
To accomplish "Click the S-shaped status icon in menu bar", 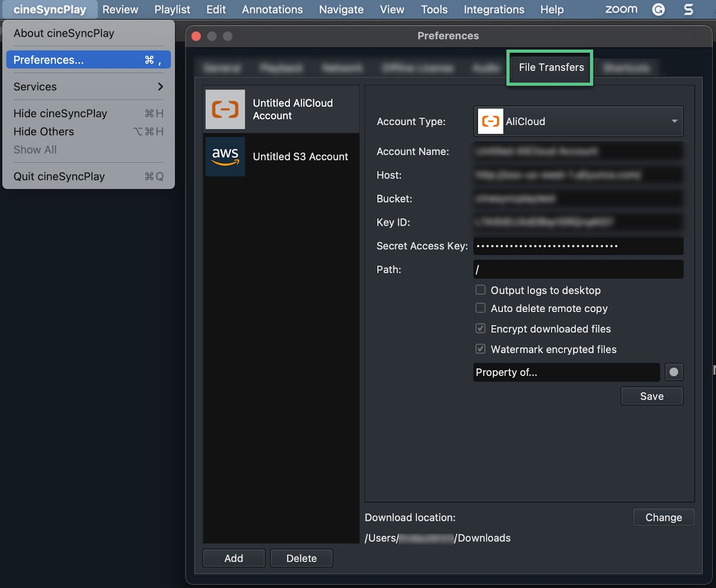I will [x=689, y=9].
